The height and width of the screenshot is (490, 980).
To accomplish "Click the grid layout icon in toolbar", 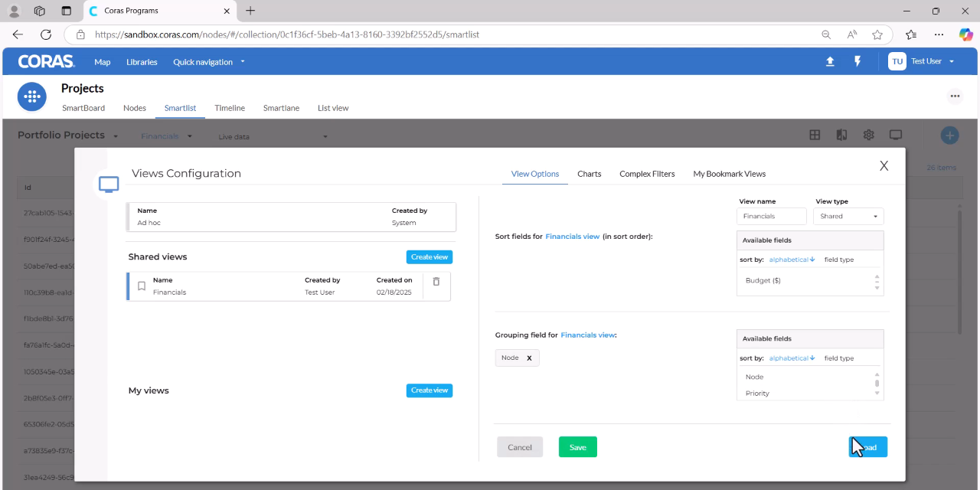I will 815,135.
